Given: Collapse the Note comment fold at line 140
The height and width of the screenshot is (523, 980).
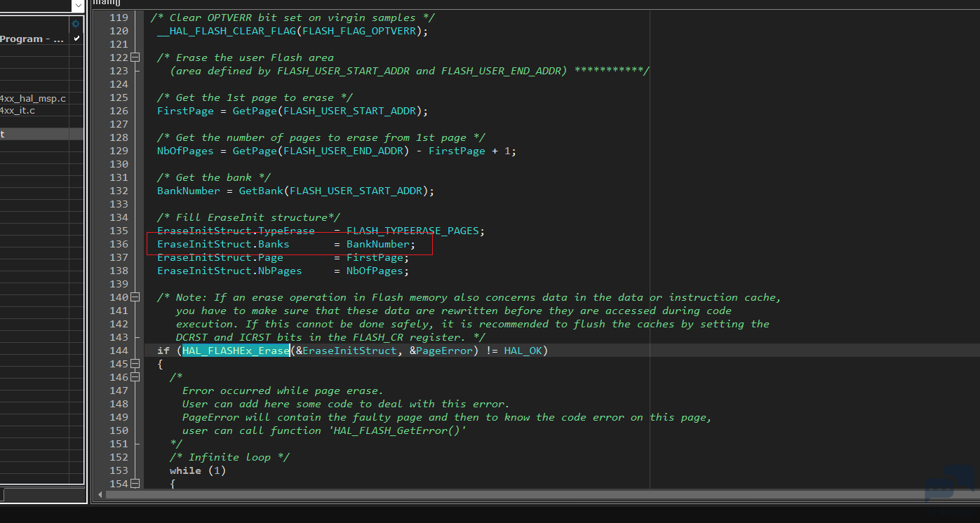Looking at the screenshot, I should pyautogui.click(x=134, y=297).
